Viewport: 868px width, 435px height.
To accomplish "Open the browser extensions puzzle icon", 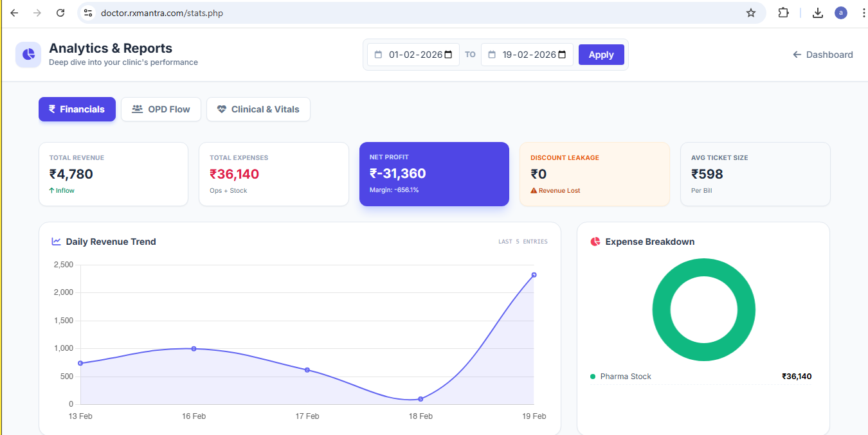I will [783, 13].
